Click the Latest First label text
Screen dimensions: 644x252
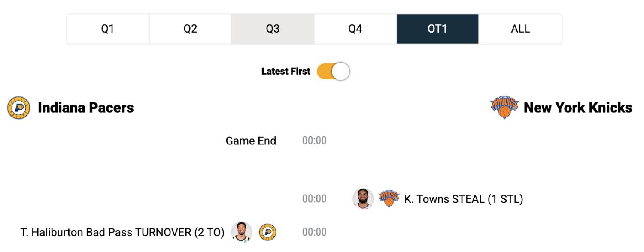(286, 72)
